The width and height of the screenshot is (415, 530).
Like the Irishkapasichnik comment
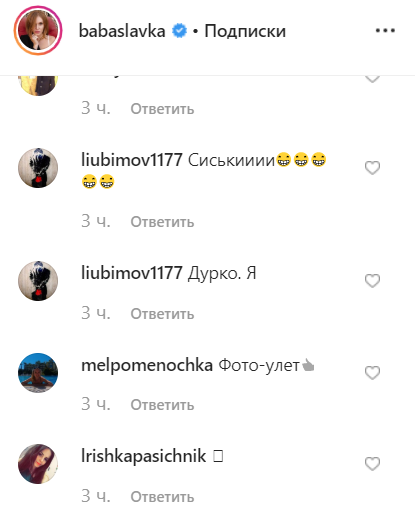(x=372, y=464)
